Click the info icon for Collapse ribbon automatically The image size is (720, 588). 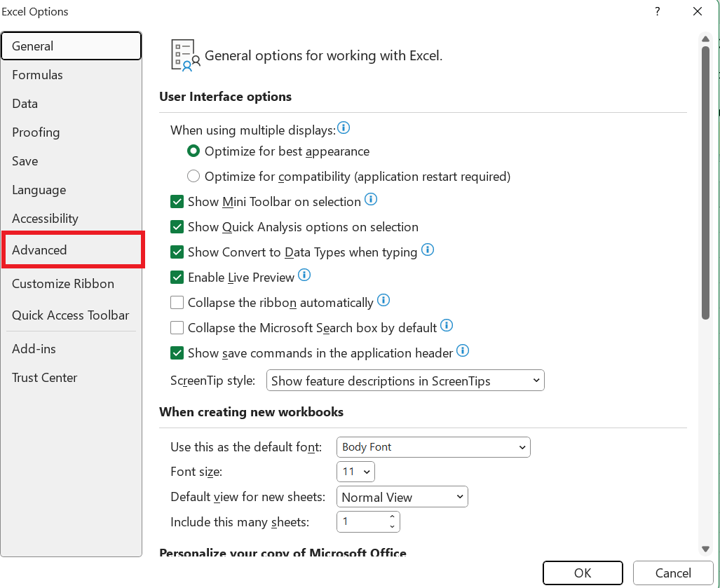[383, 300]
